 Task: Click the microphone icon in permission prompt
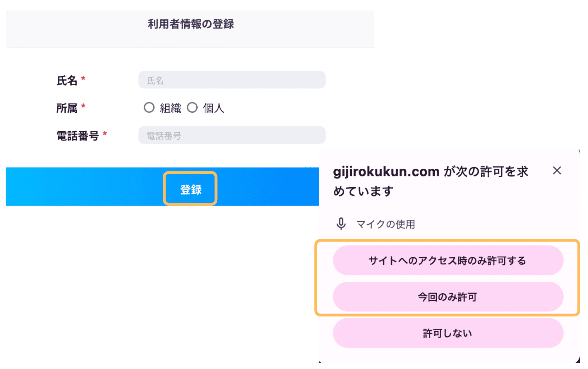click(x=341, y=224)
